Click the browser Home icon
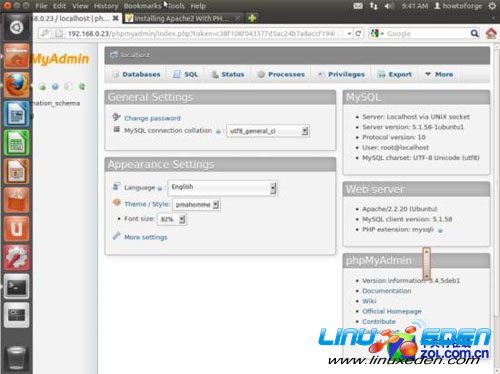This screenshot has width=500, height=374. pos(491,33)
